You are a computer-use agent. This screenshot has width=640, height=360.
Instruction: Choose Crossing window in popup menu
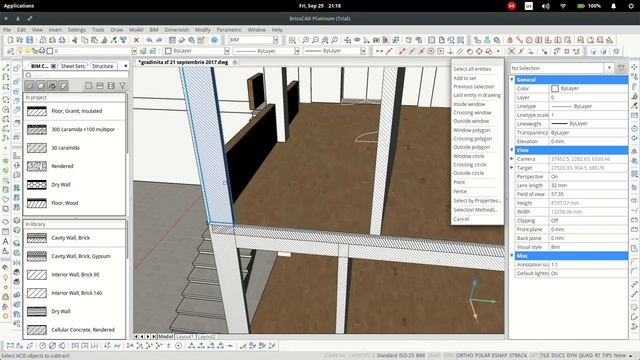point(472,113)
